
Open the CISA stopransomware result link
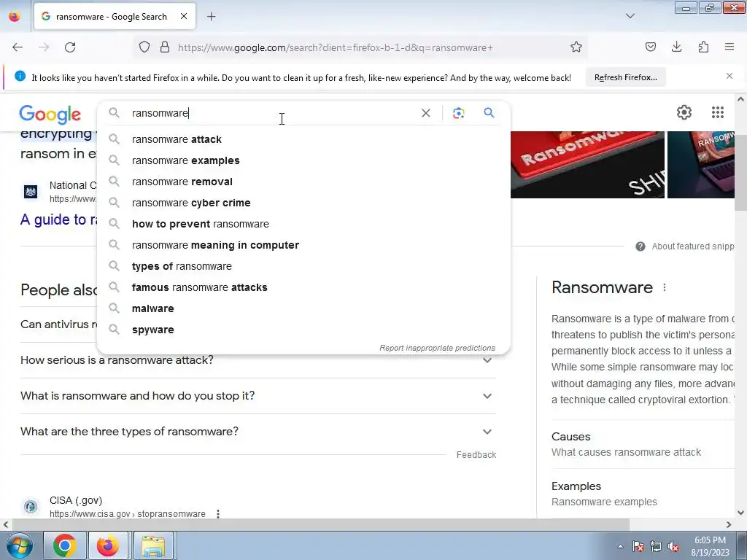coord(127,514)
